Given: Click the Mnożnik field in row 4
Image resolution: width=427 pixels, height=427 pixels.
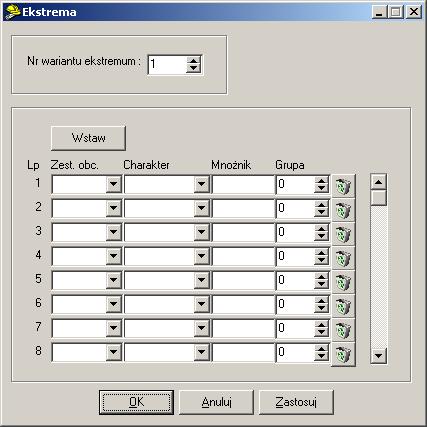Looking at the screenshot, I should click(243, 256).
